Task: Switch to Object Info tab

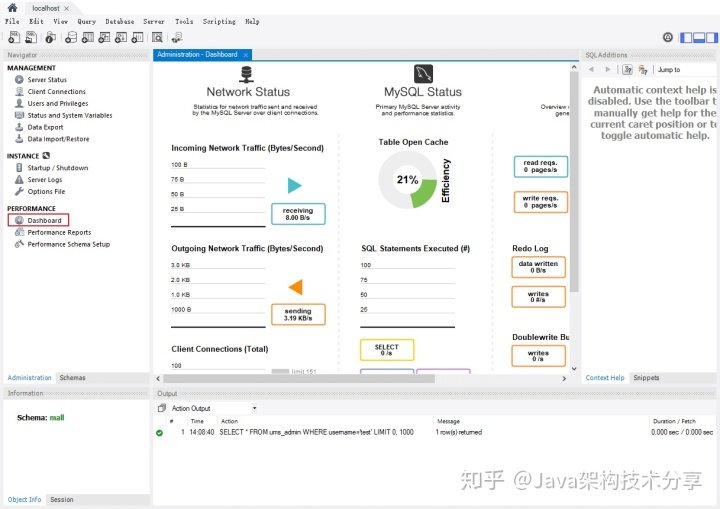Action: tap(24, 499)
